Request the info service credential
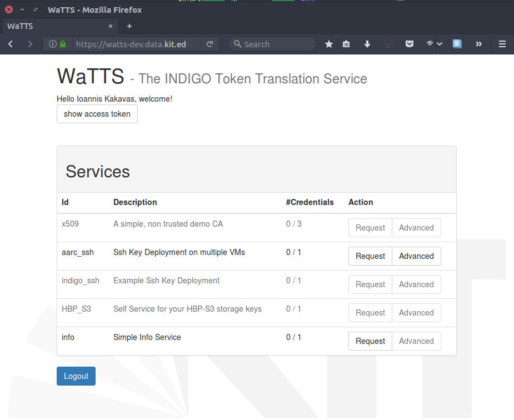This screenshot has height=420, width=514. click(370, 341)
